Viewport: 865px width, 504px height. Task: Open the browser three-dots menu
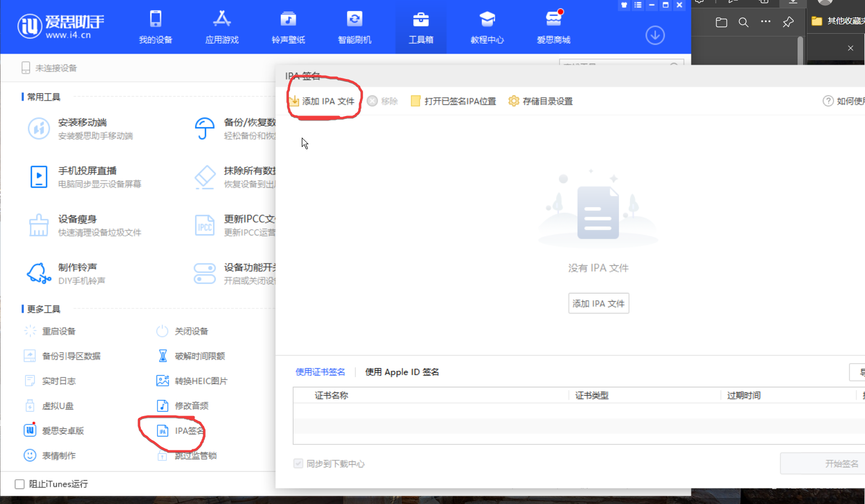point(766,22)
